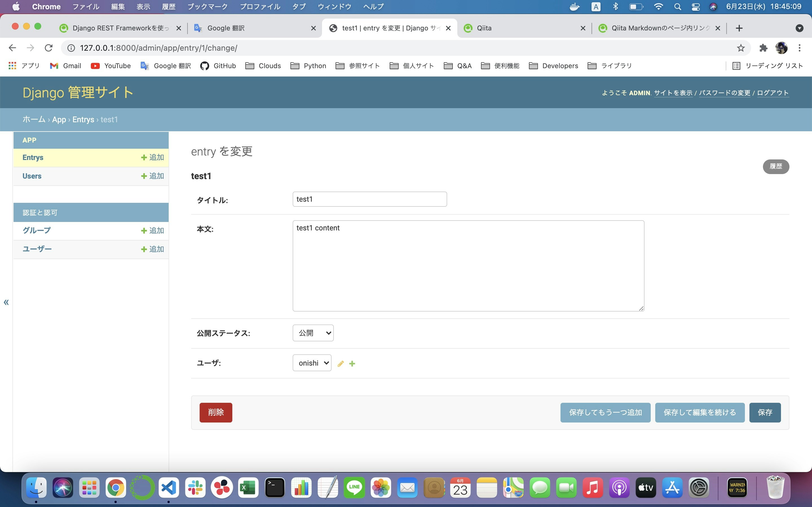Click the 保存して編集を続ける button
This screenshot has height=507, width=812.
click(700, 412)
